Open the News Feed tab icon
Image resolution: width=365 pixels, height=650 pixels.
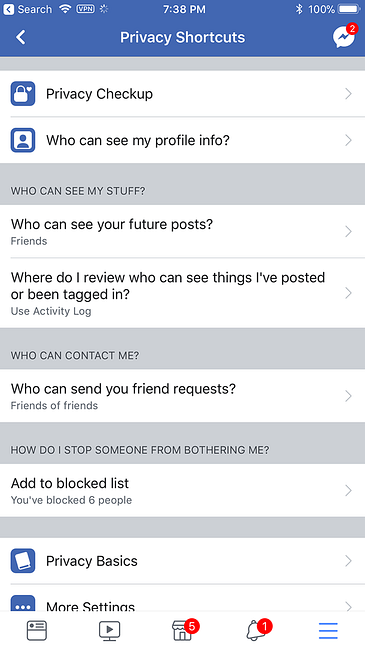(x=36, y=631)
